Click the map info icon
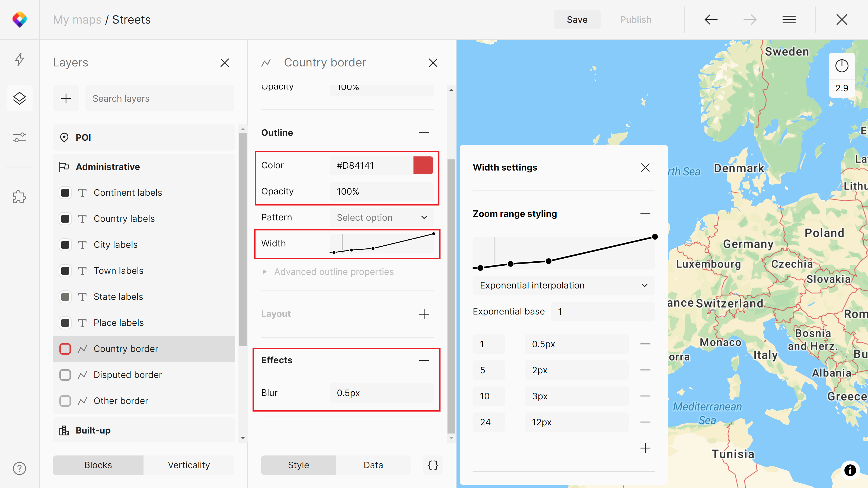 point(850,470)
